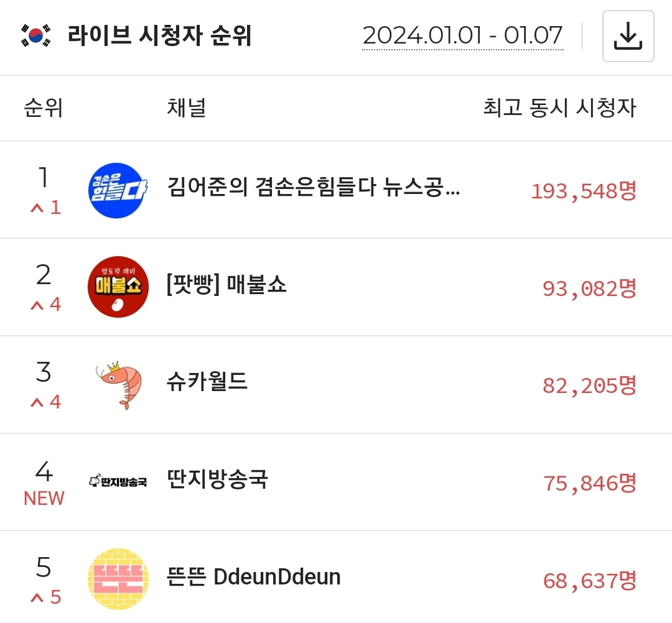Click the 193,548명 viewer count
672x623 pixels.
pos(583,191)
